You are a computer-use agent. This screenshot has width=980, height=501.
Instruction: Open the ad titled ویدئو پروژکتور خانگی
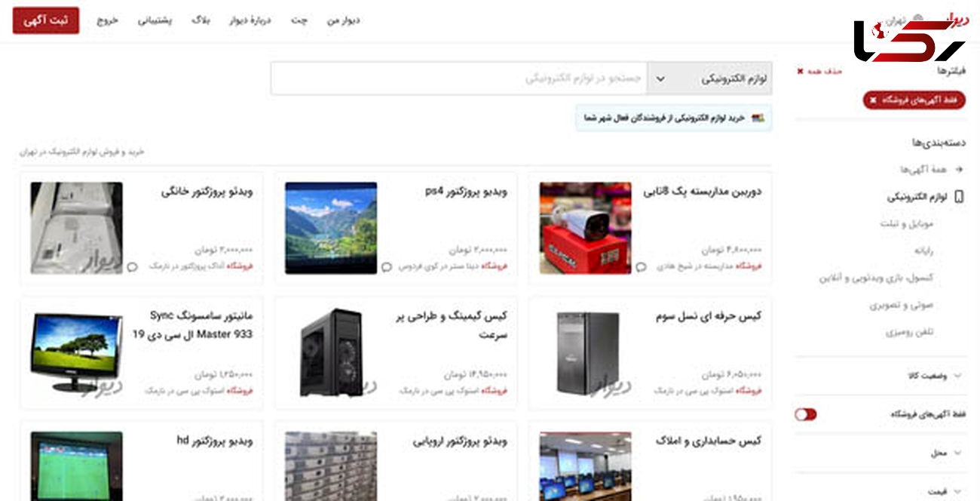point(207,192)
